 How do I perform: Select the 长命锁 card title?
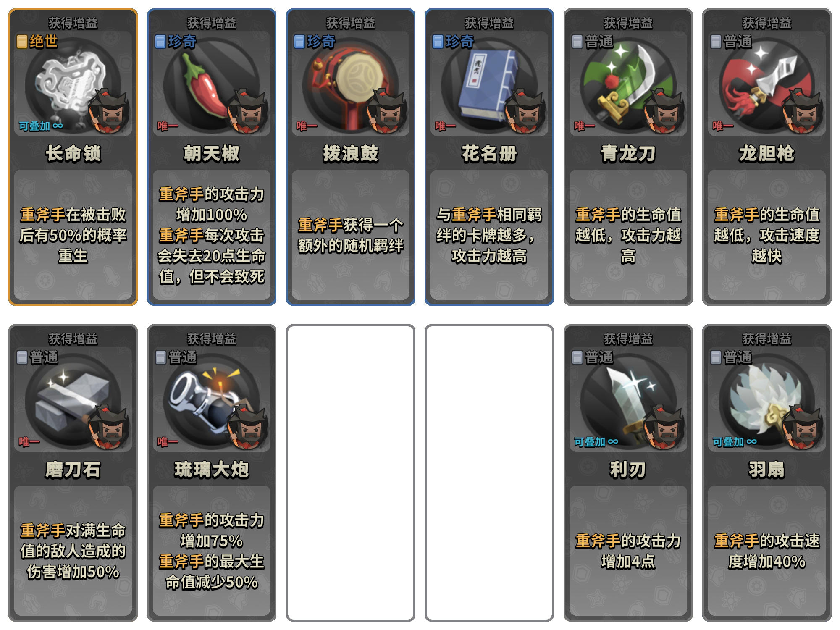[73, 153]
